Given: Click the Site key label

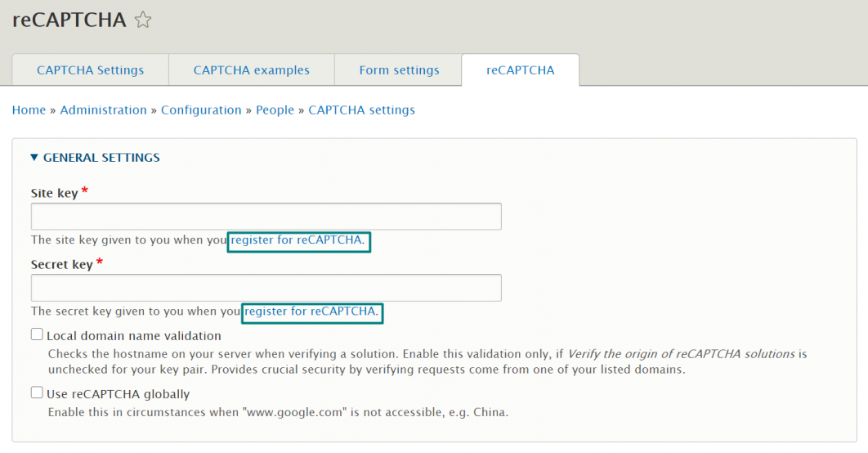Looking at the screenshot, I should [54, 193].
